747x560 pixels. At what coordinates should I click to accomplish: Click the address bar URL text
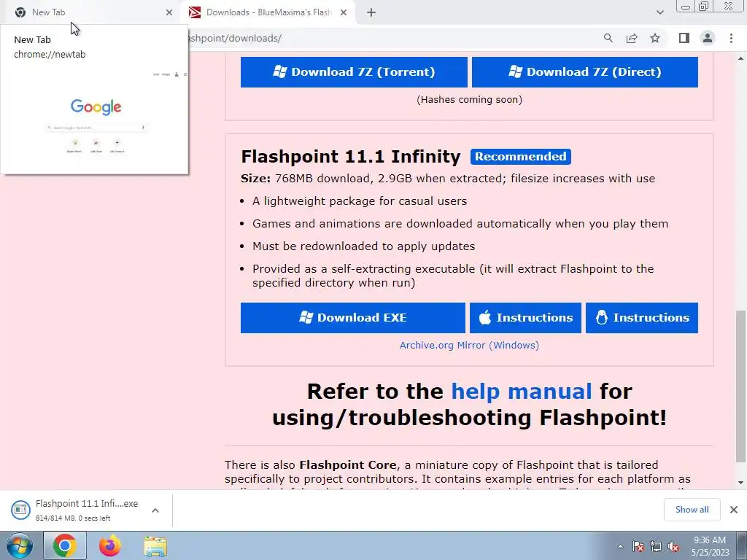click(236, 38)
